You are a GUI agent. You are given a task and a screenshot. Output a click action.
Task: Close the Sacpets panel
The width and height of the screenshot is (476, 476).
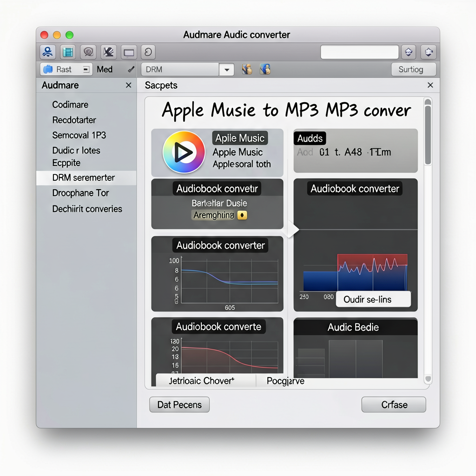pyautogui.click(x=430, y=86)
